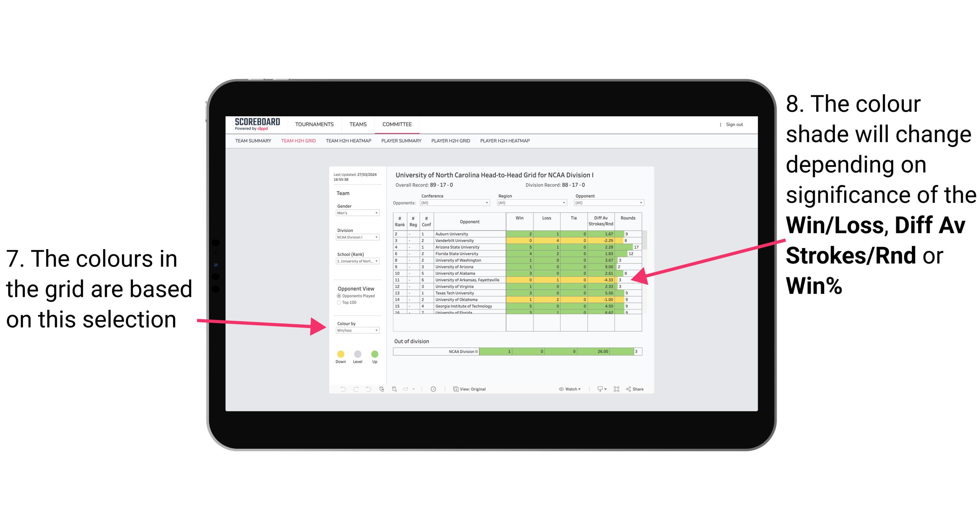Open the Tournaments menu
Image resolution: width=980 pixels, height=527 pixels.
[314, 125]
